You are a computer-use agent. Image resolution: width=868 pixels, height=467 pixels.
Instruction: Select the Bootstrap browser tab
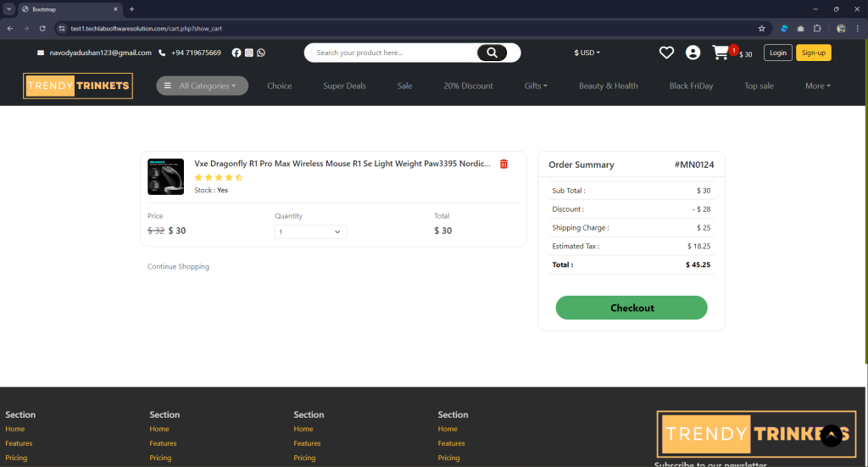point(70,8)
